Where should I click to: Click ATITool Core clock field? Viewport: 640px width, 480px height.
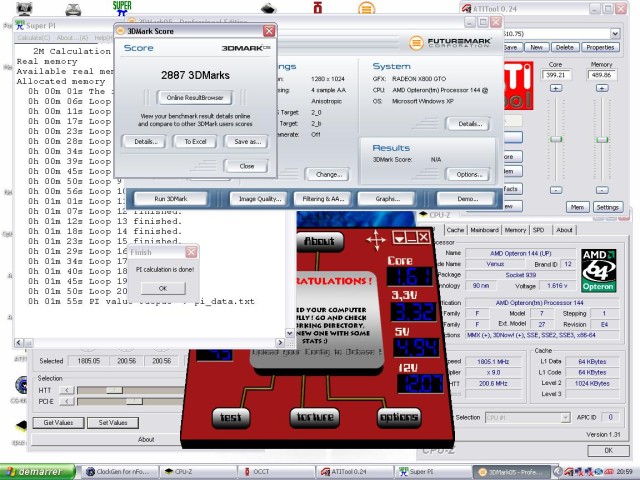[556, 75]
